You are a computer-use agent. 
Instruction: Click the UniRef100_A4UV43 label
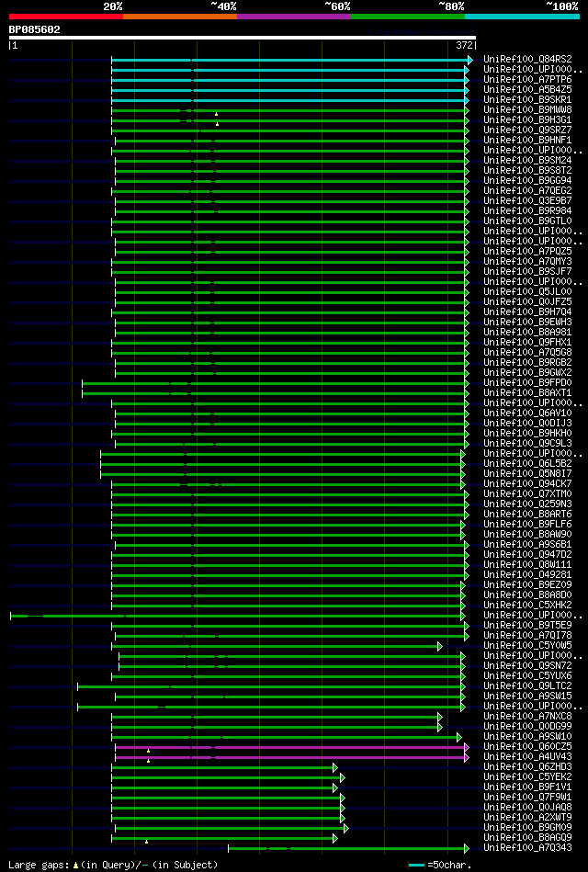pyautogui.click(x=527, y=757)
